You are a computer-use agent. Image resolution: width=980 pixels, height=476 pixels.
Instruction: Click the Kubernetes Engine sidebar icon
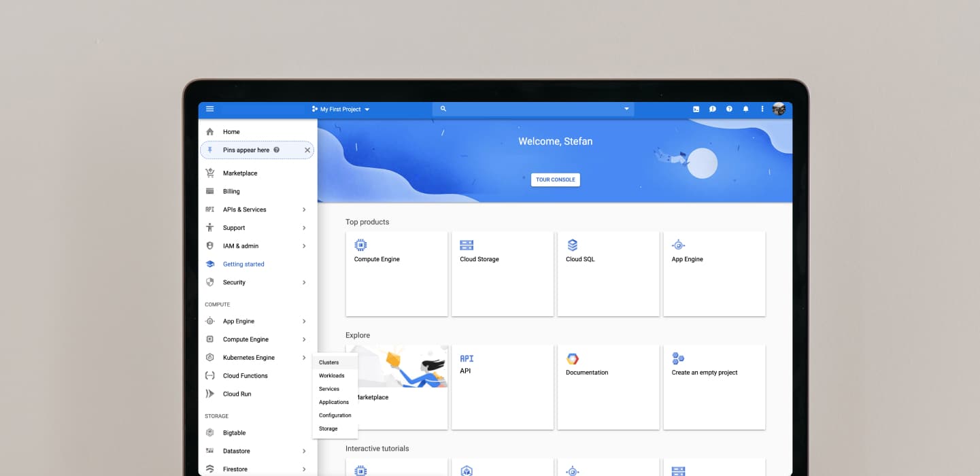tap(210, 358)
